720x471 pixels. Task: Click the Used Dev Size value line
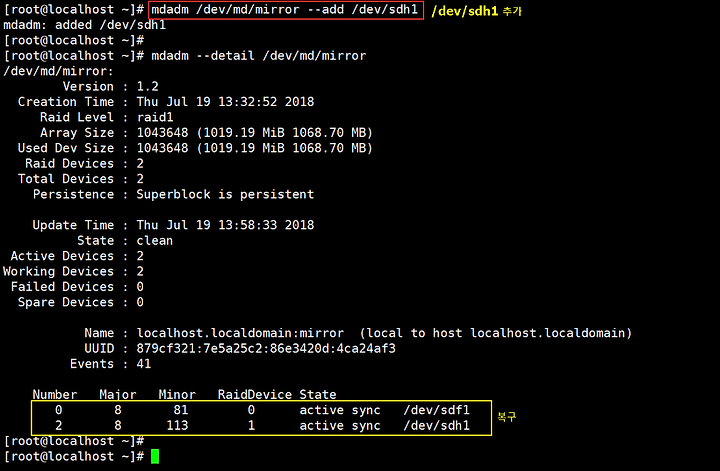pos(254,148)
